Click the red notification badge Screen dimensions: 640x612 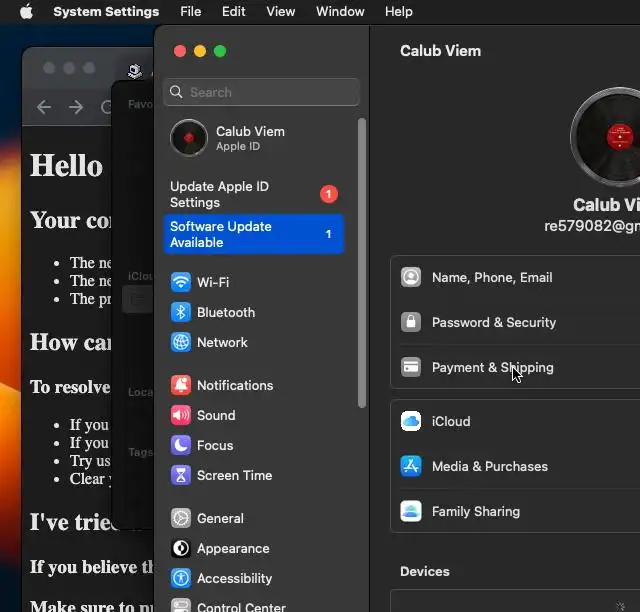click(x=329, y=194)
